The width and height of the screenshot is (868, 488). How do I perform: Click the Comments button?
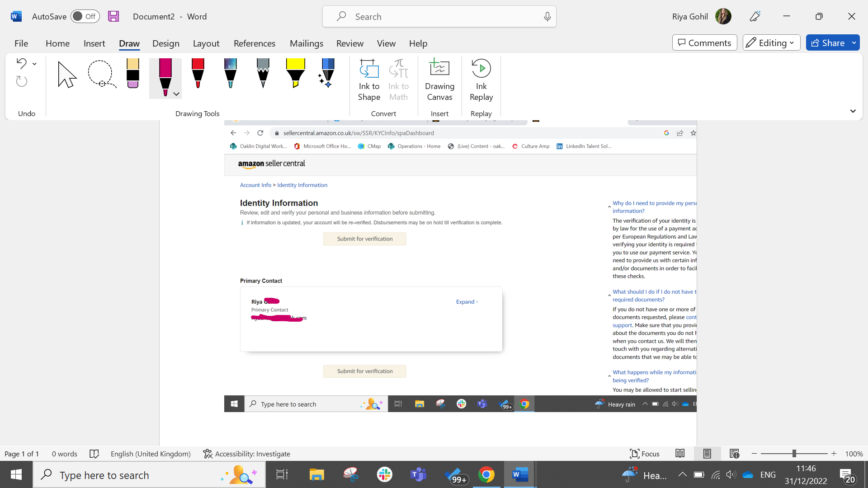(x=704, y=42)
